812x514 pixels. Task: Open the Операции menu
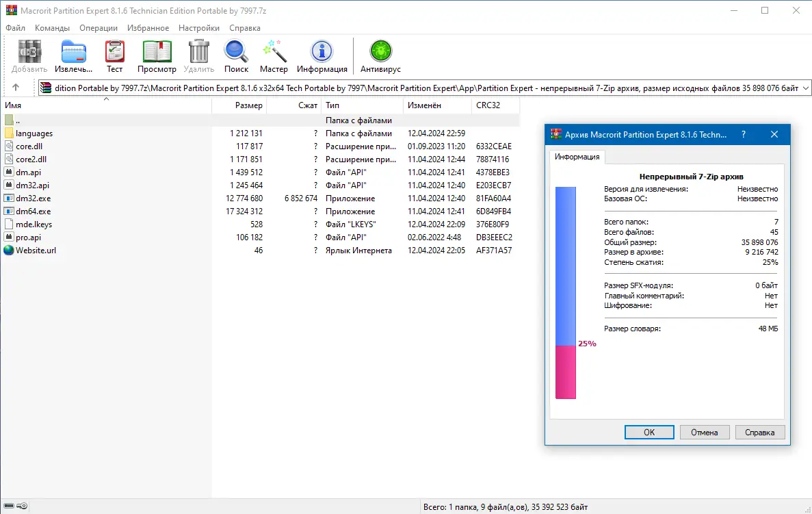[x=99, y=28]
